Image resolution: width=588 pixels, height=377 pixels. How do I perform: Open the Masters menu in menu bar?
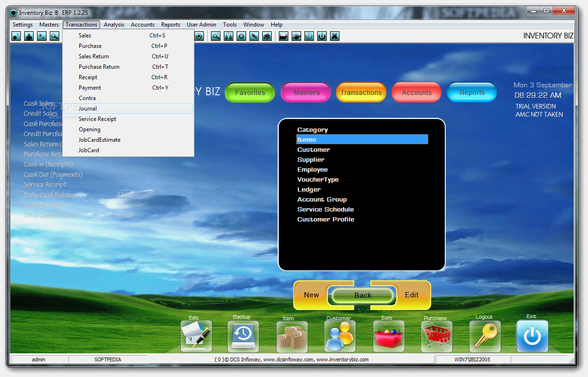[x=49, y=25]
